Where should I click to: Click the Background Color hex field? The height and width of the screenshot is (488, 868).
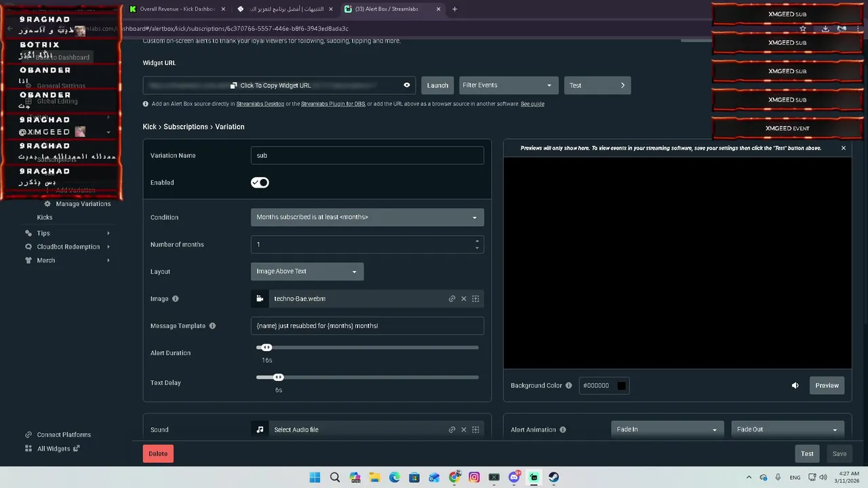click(x=604, y=386)
